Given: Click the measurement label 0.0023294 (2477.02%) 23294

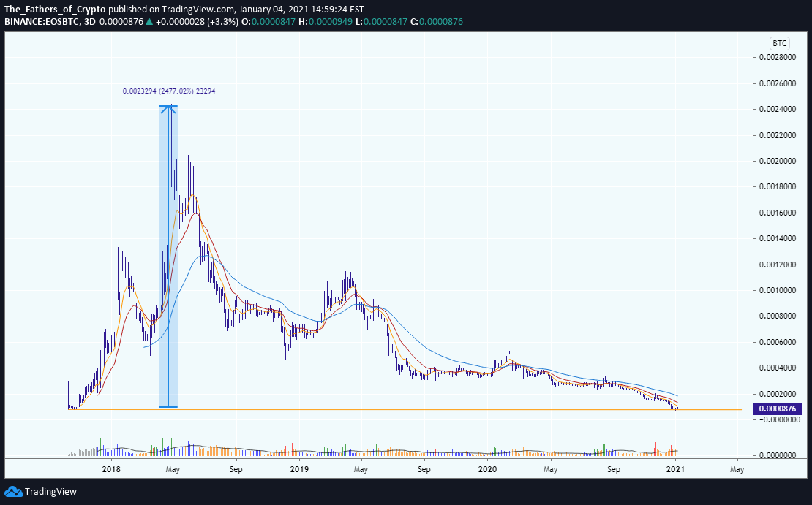Looking at the screenshot, I should click(169, 91).
